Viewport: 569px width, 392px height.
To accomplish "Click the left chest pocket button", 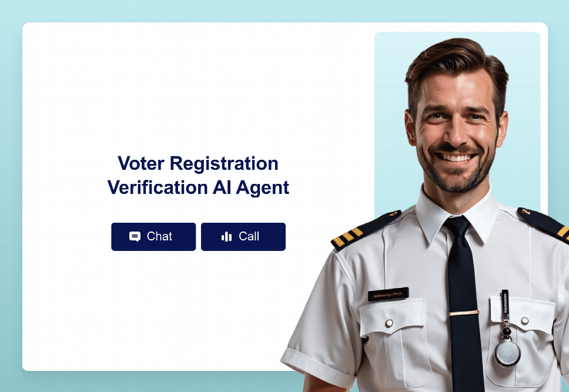I will [x=389, y=323].
